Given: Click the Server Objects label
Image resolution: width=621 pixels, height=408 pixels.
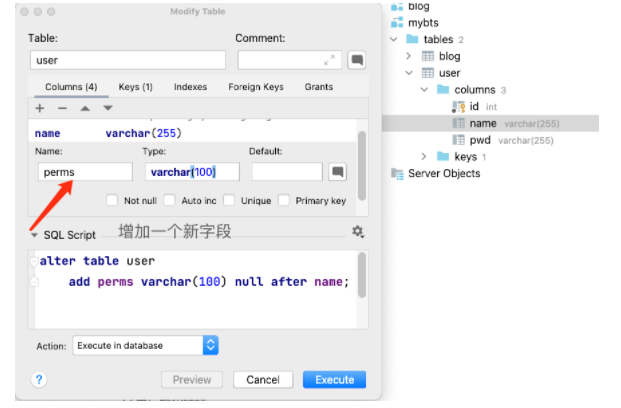Looking at the screenshot, I should (444, 173).
